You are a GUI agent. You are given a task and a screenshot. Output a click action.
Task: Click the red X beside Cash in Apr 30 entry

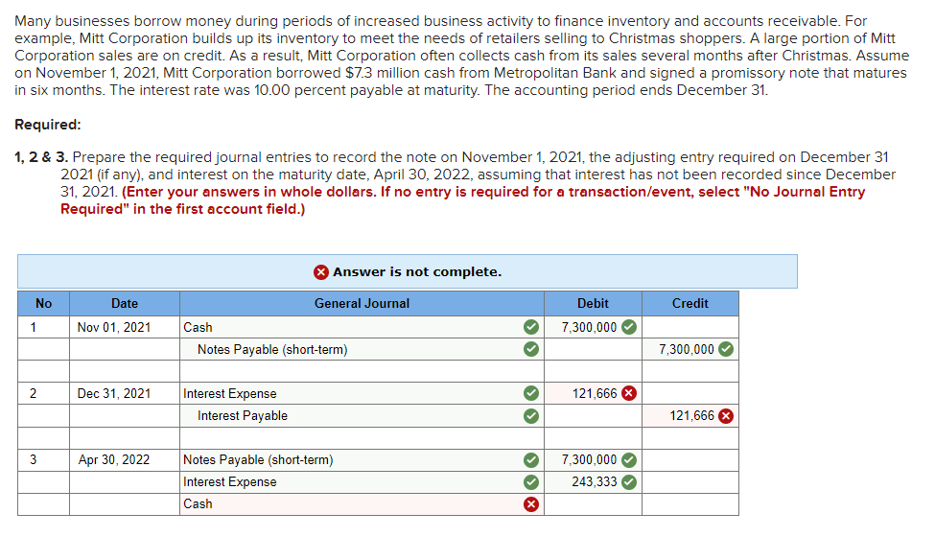530,503
